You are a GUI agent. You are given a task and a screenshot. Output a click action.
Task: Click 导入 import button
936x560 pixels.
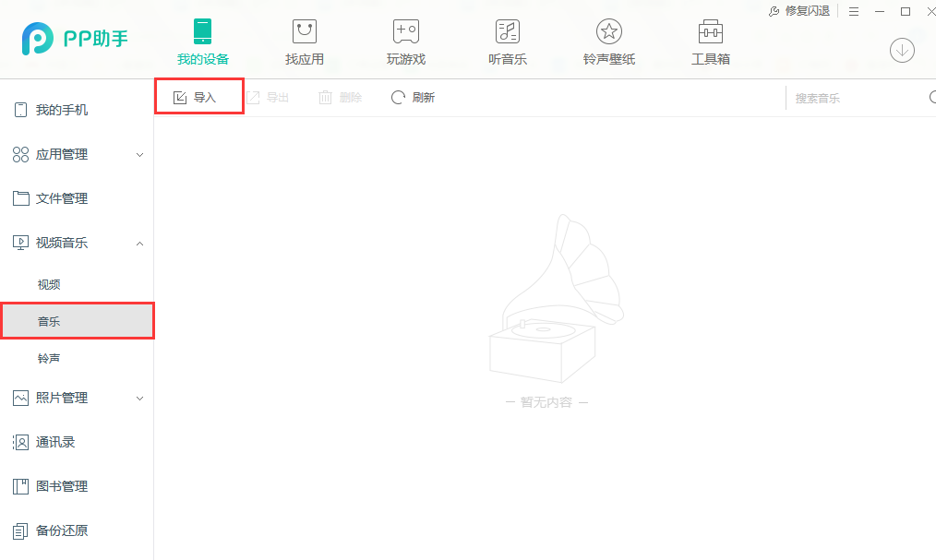coord(195,98)
